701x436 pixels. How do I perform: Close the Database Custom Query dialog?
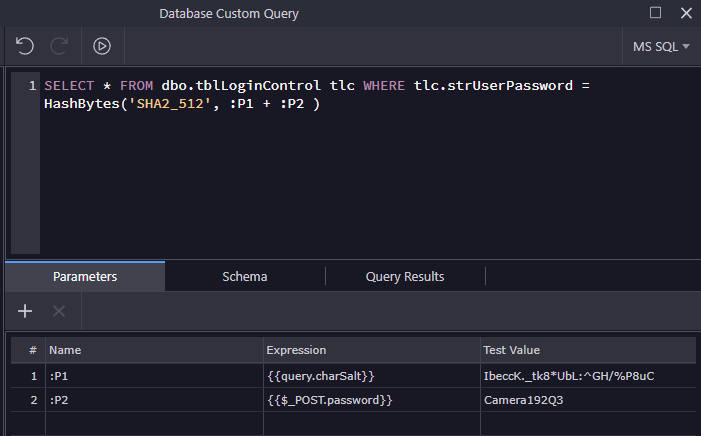click(685, 13)
